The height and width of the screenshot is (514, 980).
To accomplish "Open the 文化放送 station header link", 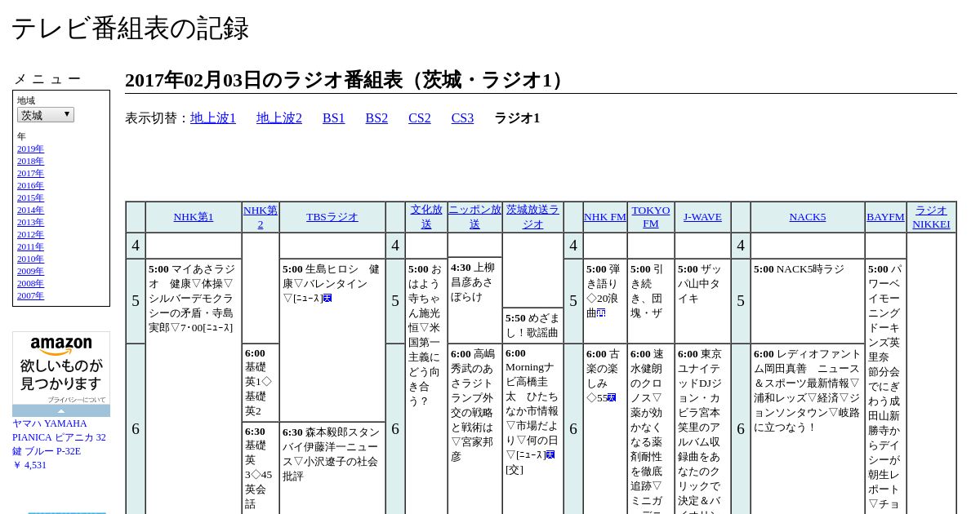I will pyautogui.click(x=426, y=217).
